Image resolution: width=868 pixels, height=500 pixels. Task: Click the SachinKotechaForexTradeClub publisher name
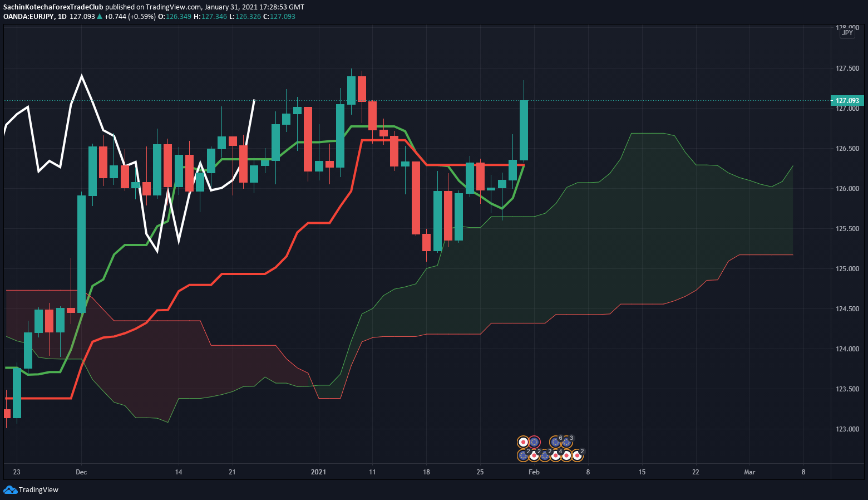click(x=53, y=7)
